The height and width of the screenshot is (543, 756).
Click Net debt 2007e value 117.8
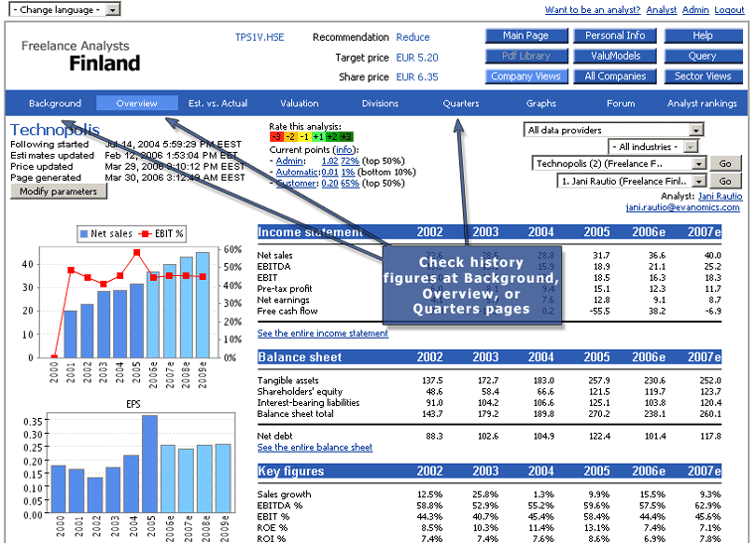point(710,436)
